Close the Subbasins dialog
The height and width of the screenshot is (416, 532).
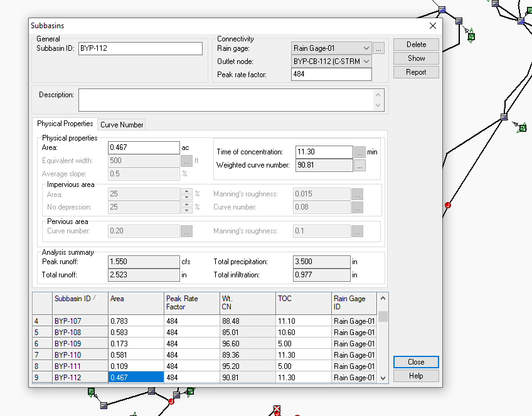coord(415,361)
